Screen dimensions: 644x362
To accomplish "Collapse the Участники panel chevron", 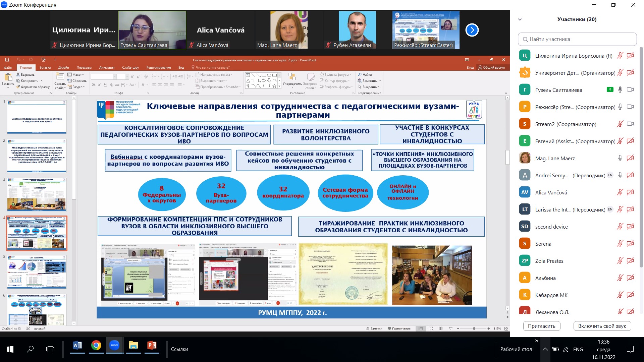I will [520, 19].
